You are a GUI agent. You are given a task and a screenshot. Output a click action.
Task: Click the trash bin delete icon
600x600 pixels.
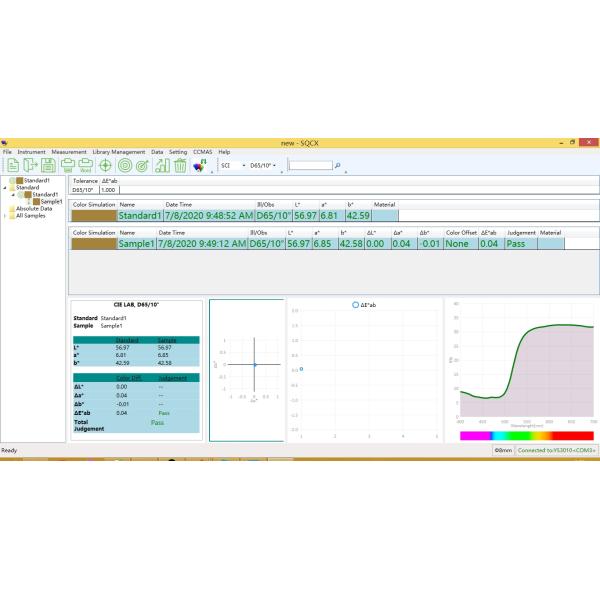(180, 165)
